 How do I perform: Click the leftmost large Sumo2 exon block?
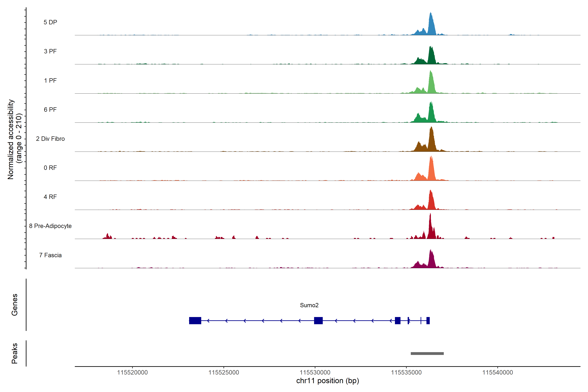click(195, 320)
